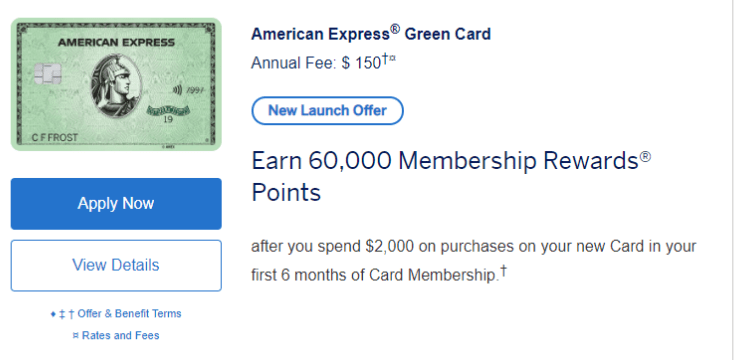Click the ¤ footnote symbol after annual fee

(392, 59)
